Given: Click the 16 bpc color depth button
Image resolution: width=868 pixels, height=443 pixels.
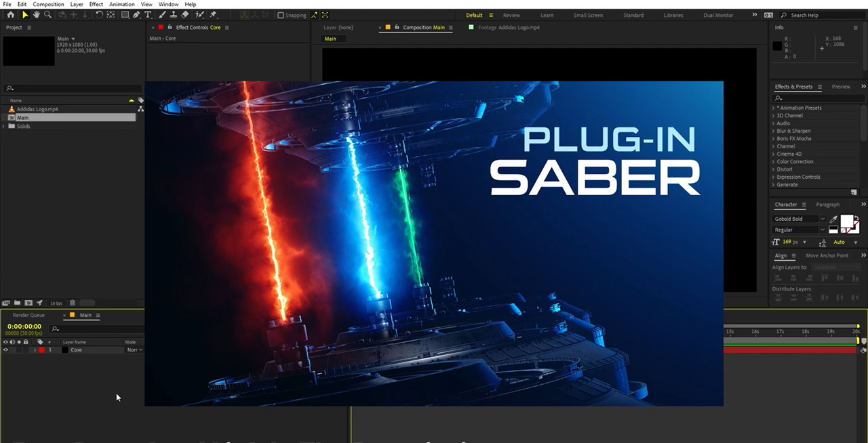Looking at the screenshot, I should [56, 303].
